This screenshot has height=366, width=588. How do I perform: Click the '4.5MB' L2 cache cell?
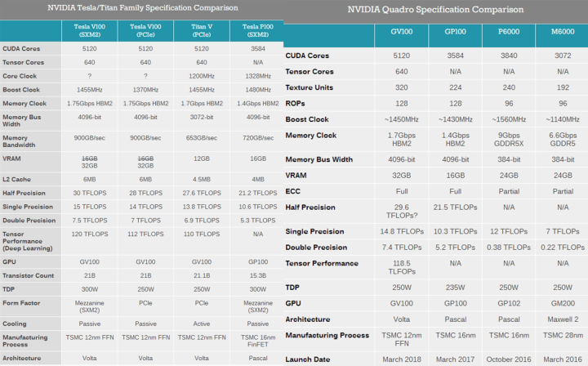202,179
